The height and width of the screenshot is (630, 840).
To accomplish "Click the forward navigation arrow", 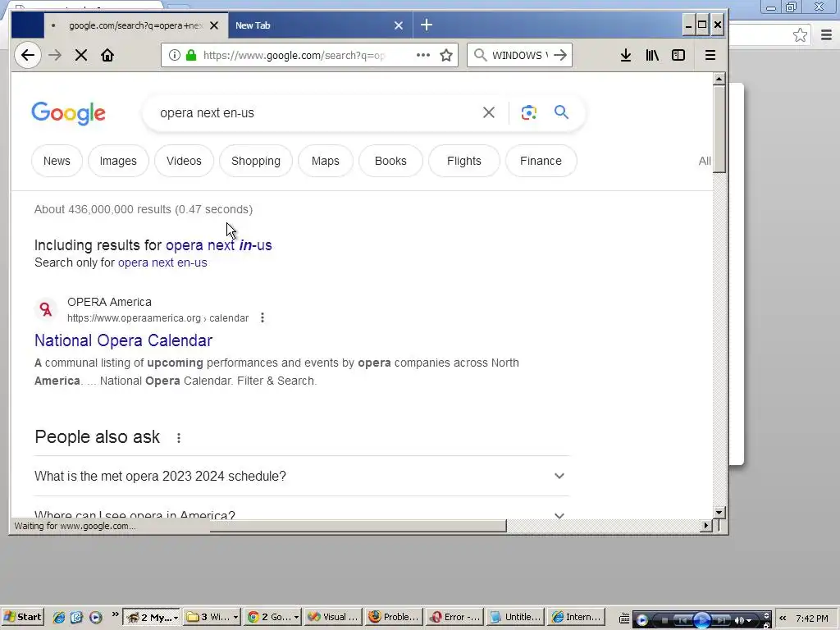I will tap(55, 55).
